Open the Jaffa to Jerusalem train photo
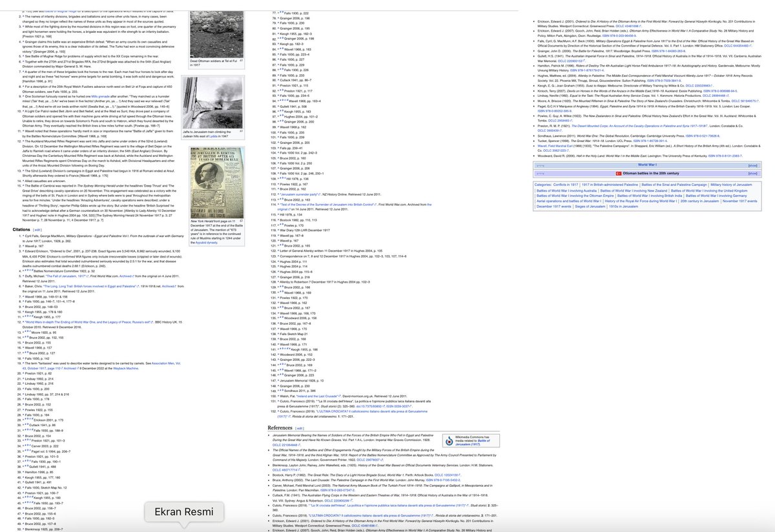Image resolution: width=775 pixels, height=532 pixels. 213,103
